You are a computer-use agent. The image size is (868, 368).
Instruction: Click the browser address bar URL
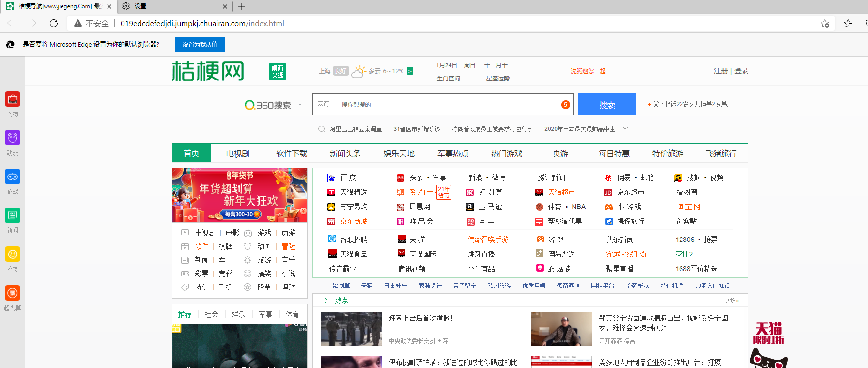(x=202, y=23)
